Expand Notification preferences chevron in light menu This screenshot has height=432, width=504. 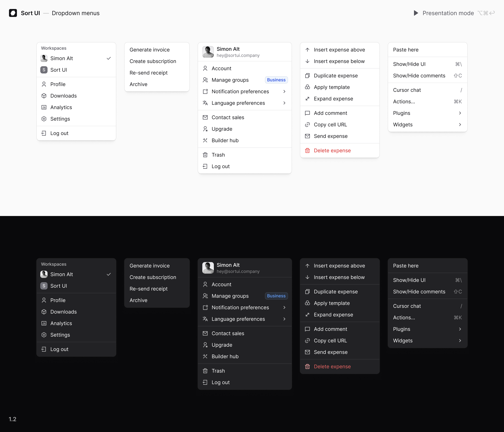[x=284, y=91]
